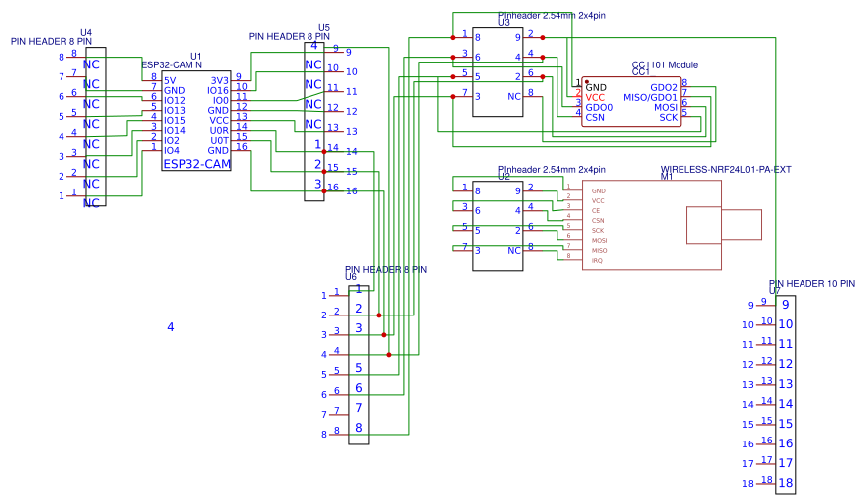Select the IO14 pin label on ESP32-CAM

click(x=174, y=130)
